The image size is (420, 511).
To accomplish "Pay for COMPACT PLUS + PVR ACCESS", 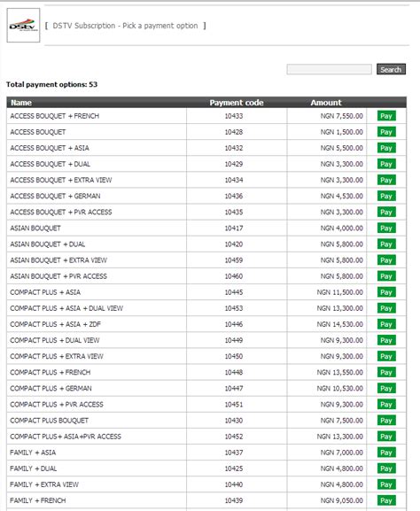I will point(386,405).
